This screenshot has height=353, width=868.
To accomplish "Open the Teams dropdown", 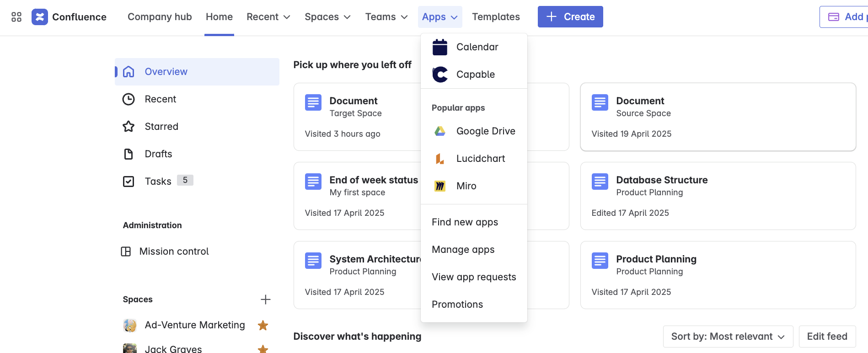I will tap(386, 16).
